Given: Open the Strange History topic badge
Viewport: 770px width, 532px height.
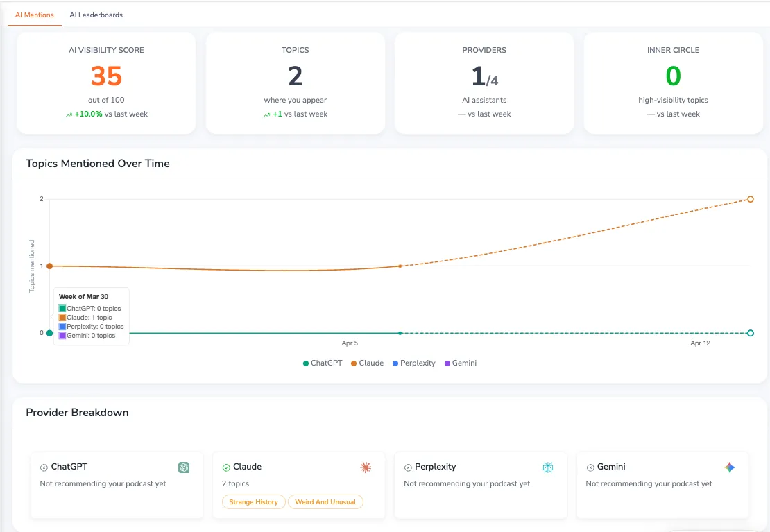Looking at the screenshot, I should pyautogui.click(x=253, y=501).
